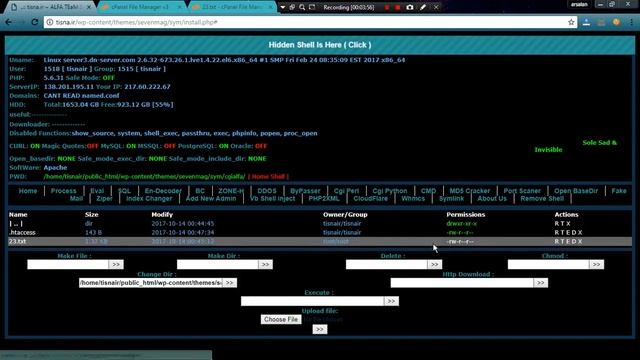Open the MD5 Cracker menu item
This screenshot has height=360, width=640.
pyautogui.click(x=469, y=191)
